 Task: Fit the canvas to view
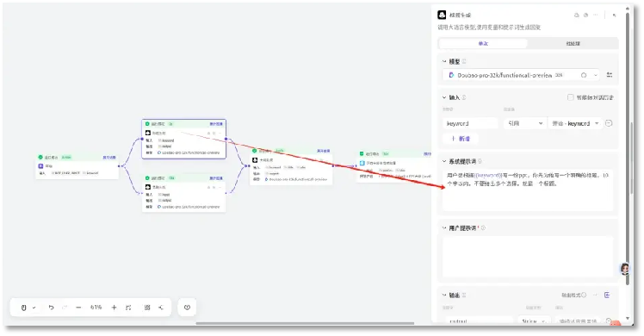128,308
